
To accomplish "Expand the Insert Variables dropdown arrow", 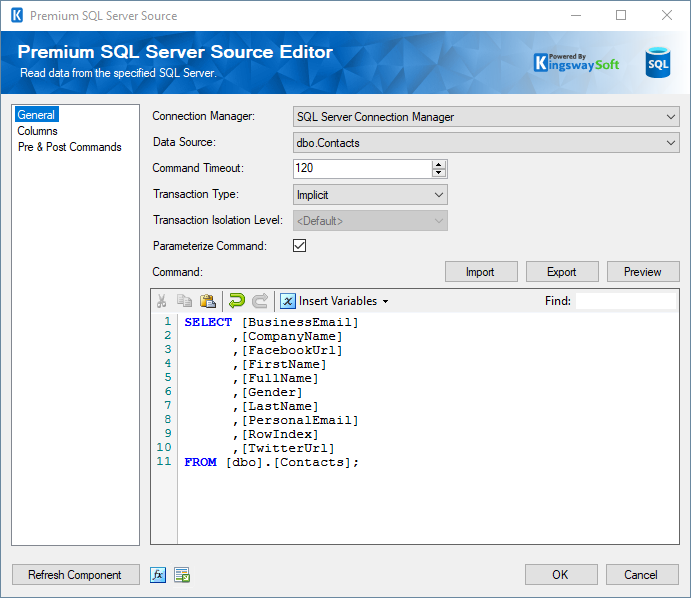I will (386, 301).
